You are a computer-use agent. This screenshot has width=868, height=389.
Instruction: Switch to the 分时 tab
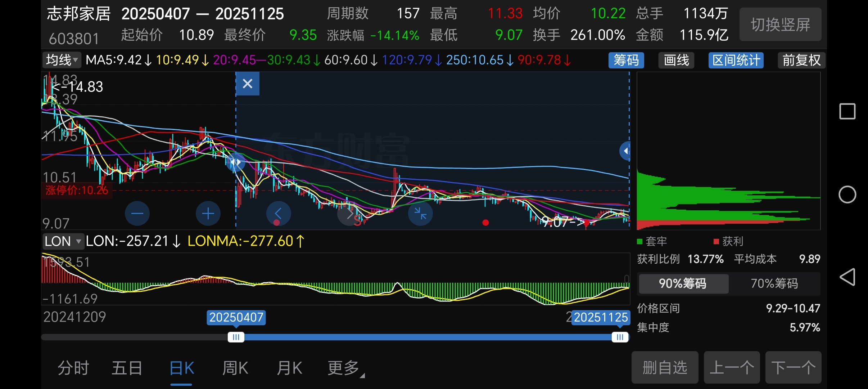[x=73, y=368]
